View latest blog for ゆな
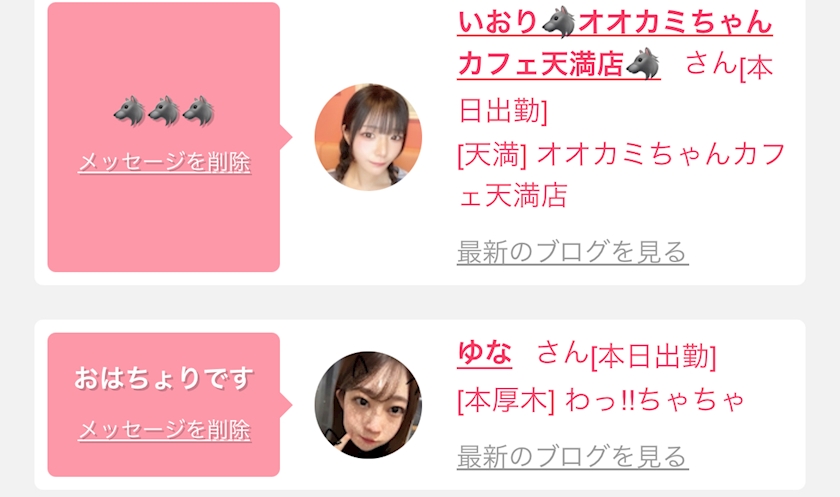 click(x=572, y=457)
